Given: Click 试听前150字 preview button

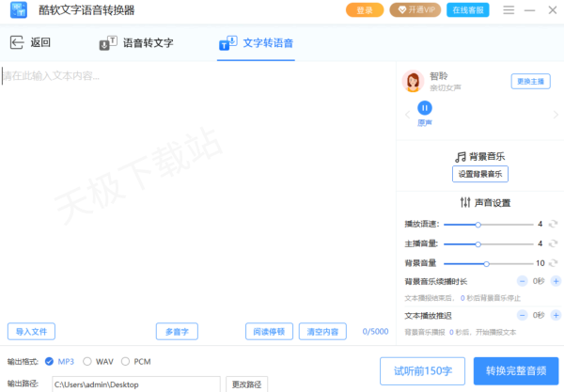Looking at the screenshot, I should [x=423, y=371].
